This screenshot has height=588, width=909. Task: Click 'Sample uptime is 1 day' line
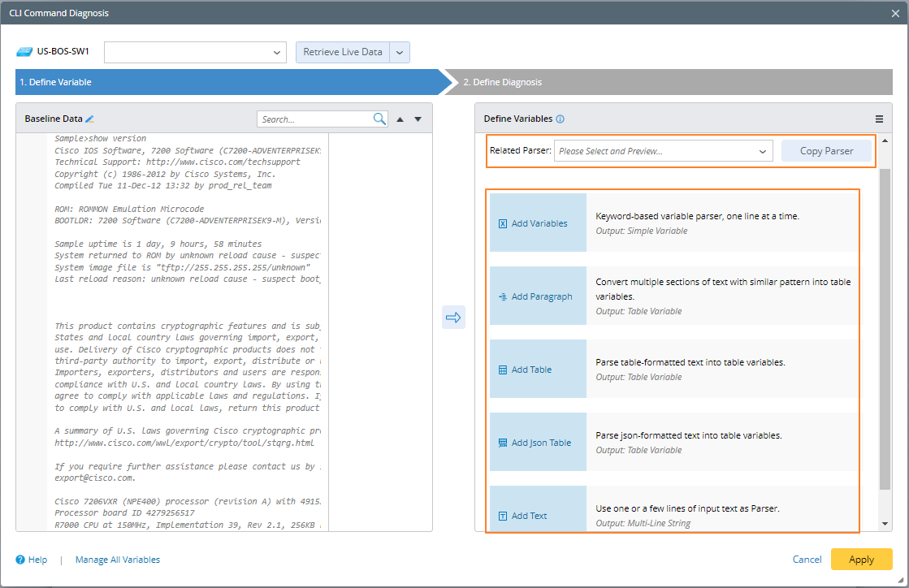tap(158, 244)
